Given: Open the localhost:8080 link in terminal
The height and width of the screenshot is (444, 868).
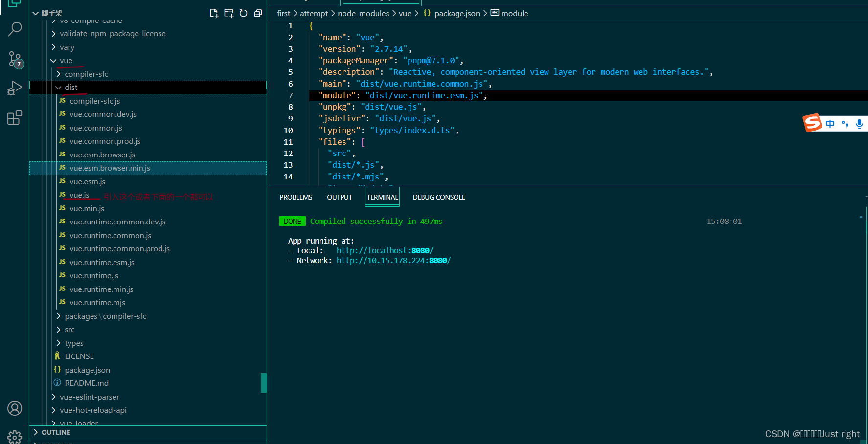Looking at the screenshot, I should click(385, 250).
